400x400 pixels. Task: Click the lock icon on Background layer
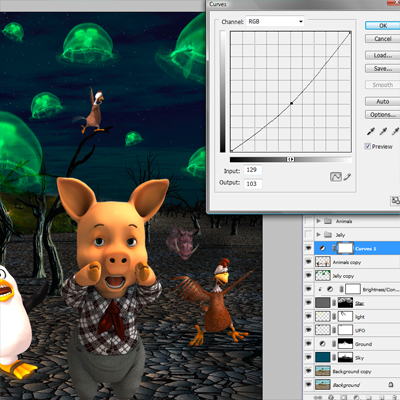tap(391, 385)
